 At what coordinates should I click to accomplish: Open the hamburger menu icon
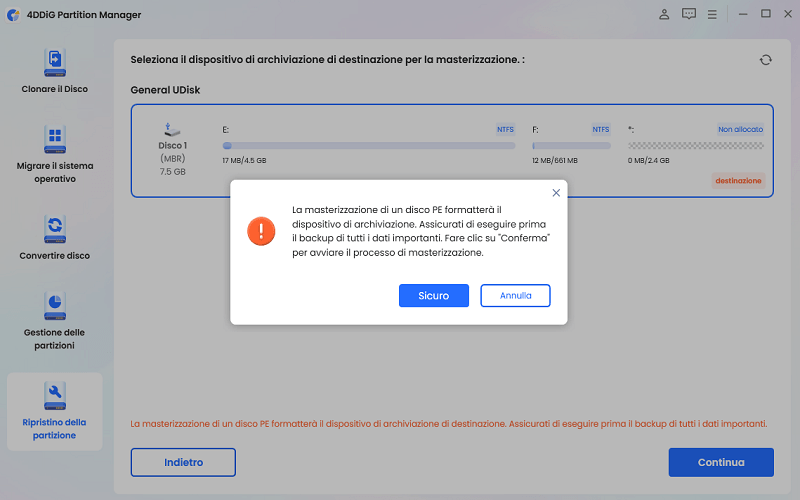(712, 14)
